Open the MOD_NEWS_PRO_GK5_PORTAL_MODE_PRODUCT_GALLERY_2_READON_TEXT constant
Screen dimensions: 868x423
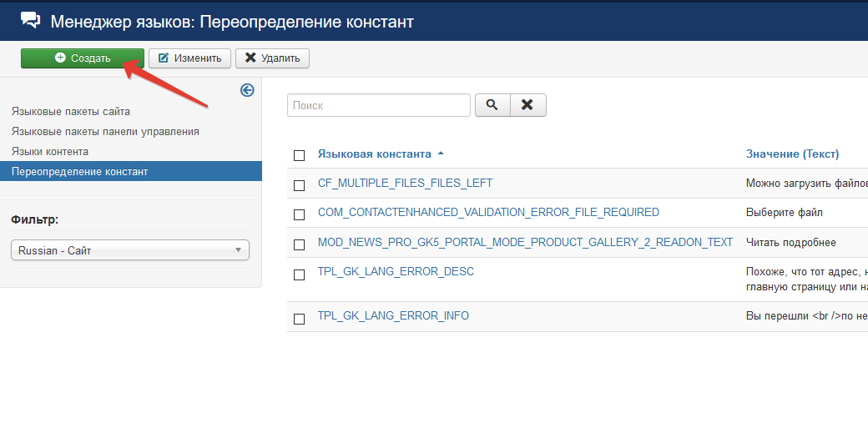(x=525, y=242)
